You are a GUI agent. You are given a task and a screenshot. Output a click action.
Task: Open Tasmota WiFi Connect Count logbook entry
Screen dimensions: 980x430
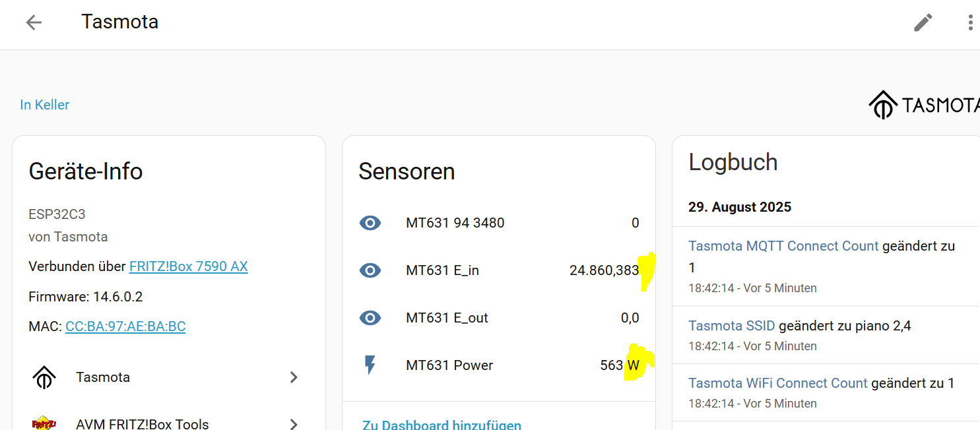(x=777, y=383)
